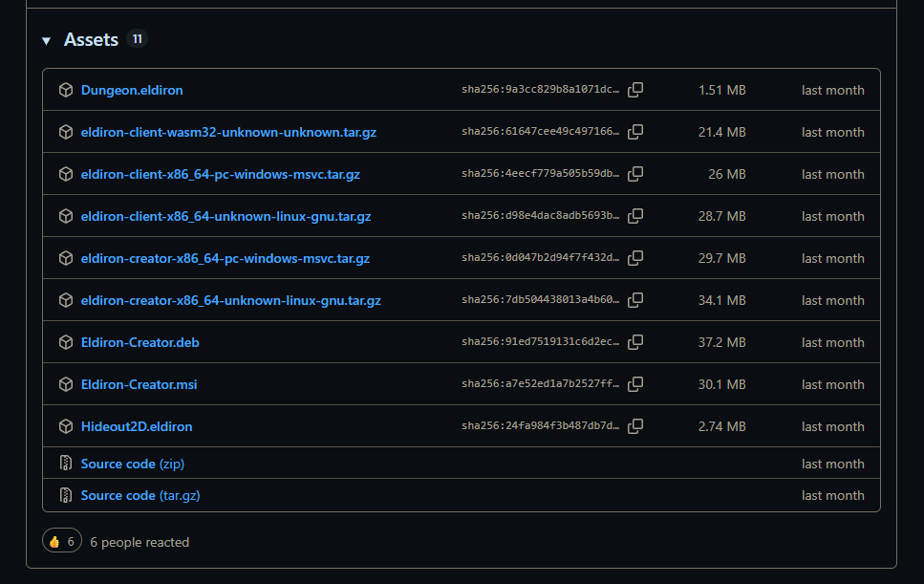The image size is (924, 584).
Task: Copy hash for eldiron-client linux-gnu tarball
Action: point(635,216)
